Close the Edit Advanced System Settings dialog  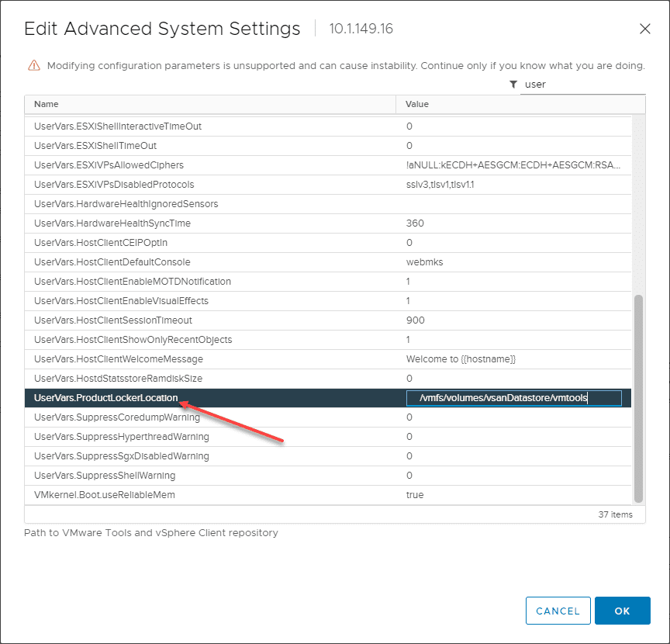645,29
